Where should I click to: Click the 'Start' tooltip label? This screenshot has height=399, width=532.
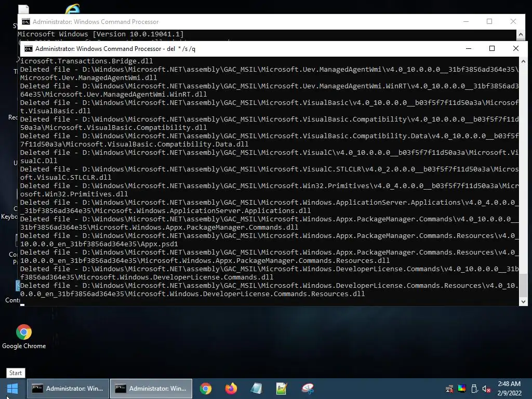[16, 373]
